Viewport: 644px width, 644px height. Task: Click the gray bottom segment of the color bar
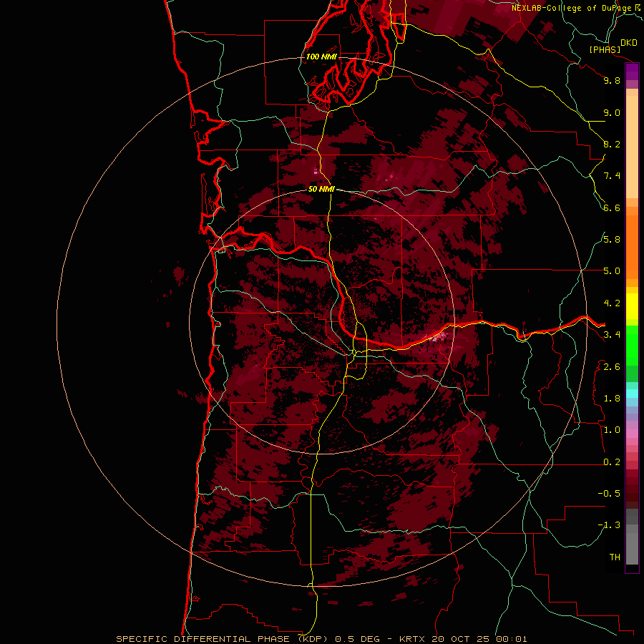pos(632,546)
